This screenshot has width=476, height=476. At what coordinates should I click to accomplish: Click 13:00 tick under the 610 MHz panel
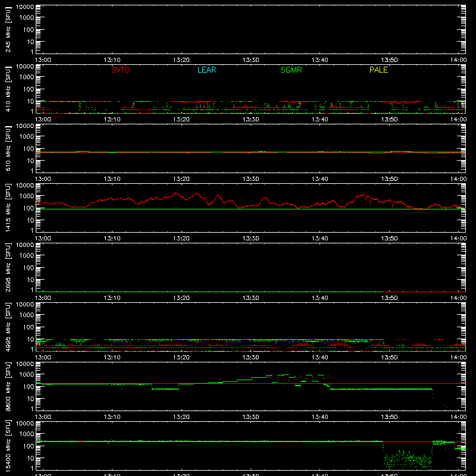[x=43, y=179]
